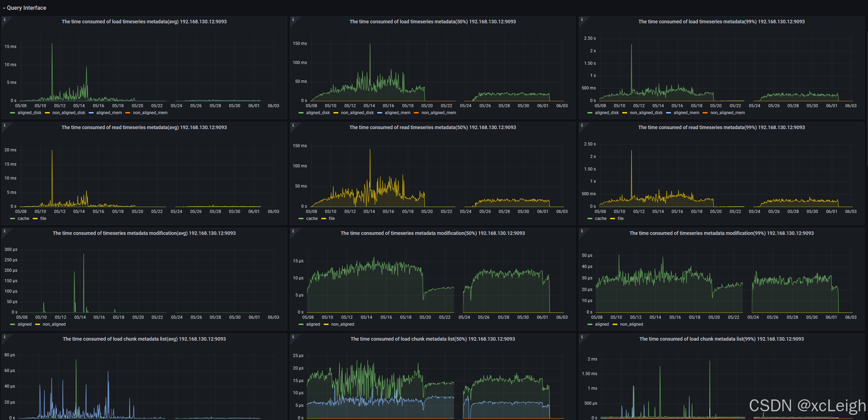This screenshot has width=868, height=420.
Task: Click info icon on load chunk metadata list(99%) panel
Action: 582,337
